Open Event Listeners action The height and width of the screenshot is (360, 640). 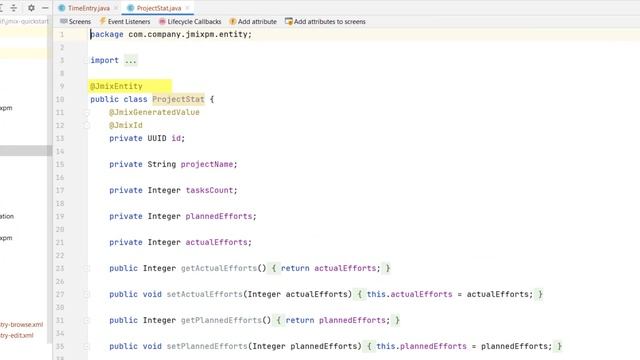click(125, 22)
